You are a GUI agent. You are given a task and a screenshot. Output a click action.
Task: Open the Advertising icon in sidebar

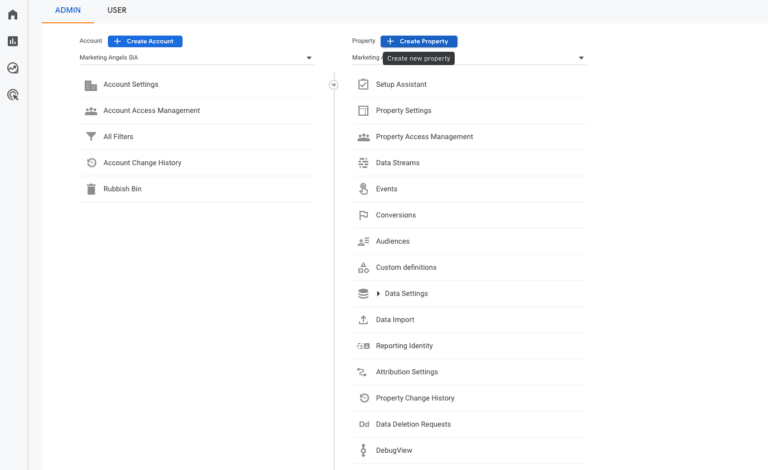tap(13, 95)
